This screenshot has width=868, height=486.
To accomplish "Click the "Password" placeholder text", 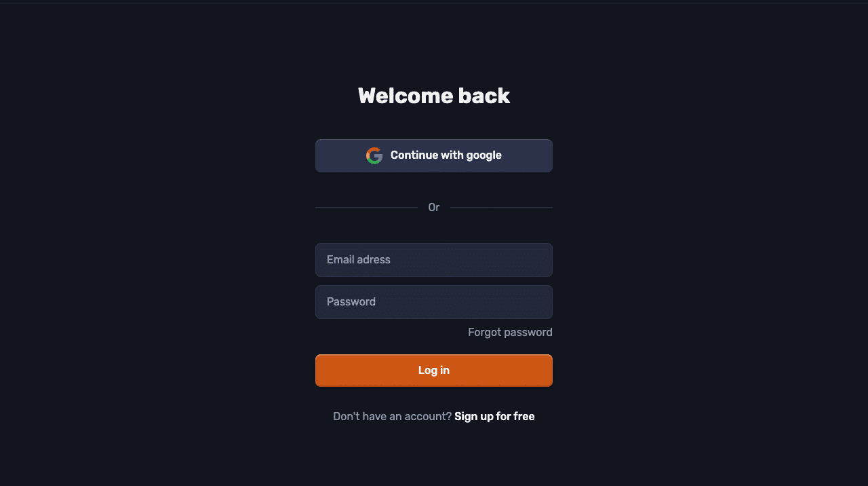I will tap(351, 301).
